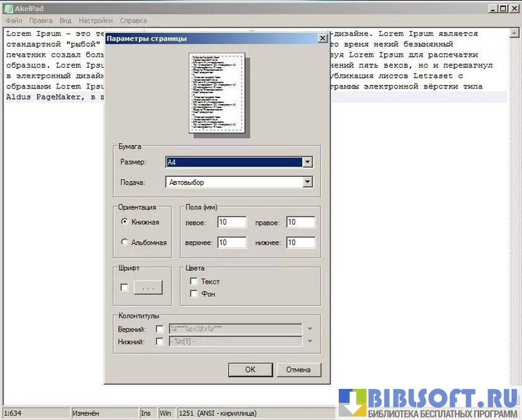
Task: Select the Книжная orientation radio button
Action: coord(124,222)
